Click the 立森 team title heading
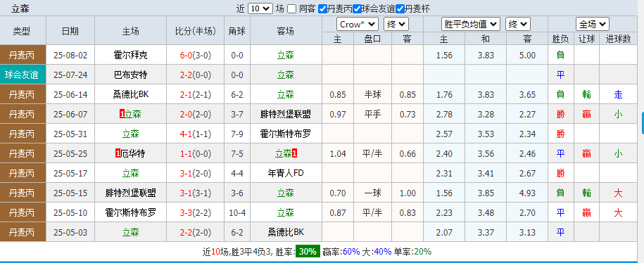This screenshot has width=644, height=263. pyautogui.click(x=20, y=8)
